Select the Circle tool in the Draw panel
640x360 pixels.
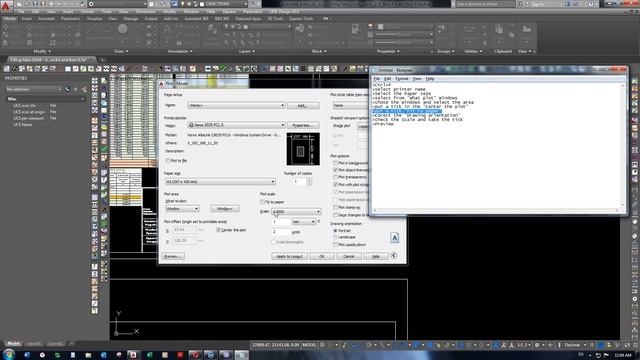point(122,29)
